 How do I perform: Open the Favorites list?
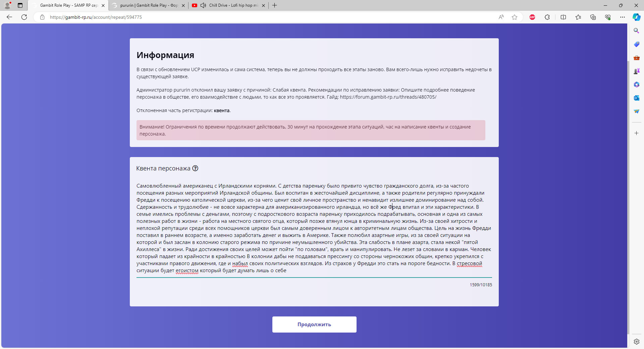coord(578,17)
